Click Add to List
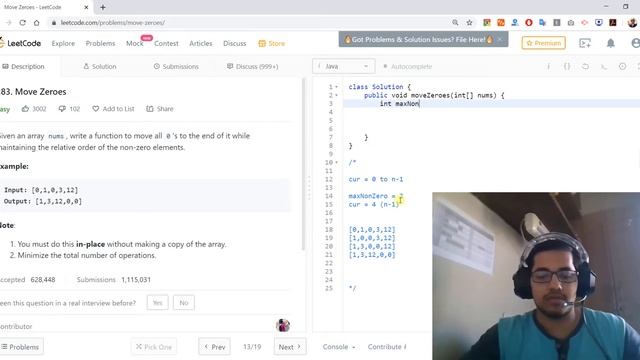This screenshot has height=360, width=640. pos(113,109)
